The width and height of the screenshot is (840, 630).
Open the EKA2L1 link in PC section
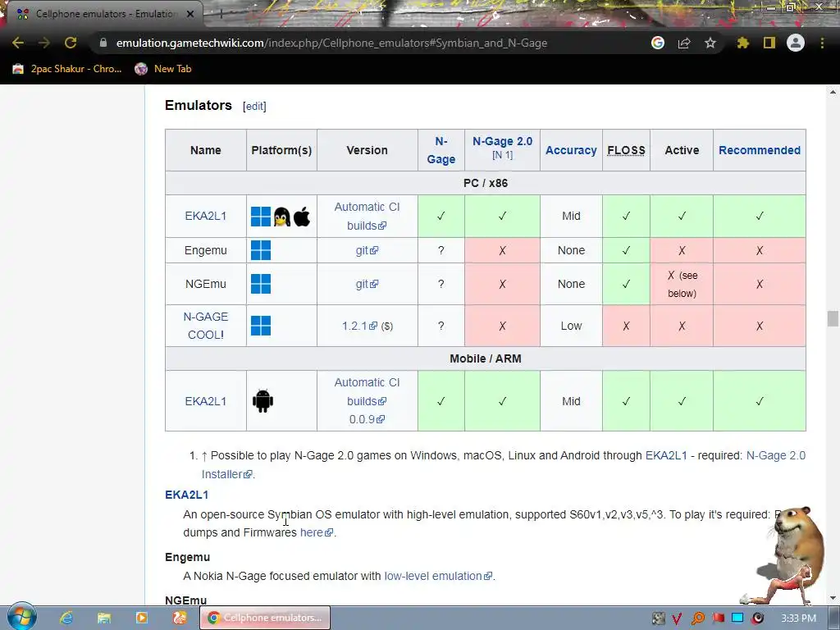(206, 216)
